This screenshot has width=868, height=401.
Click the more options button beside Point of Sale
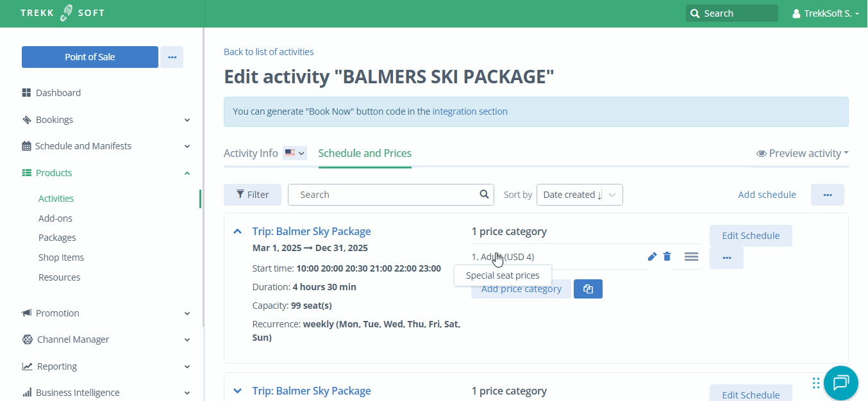pyautogui.click(x=172, y=57)
